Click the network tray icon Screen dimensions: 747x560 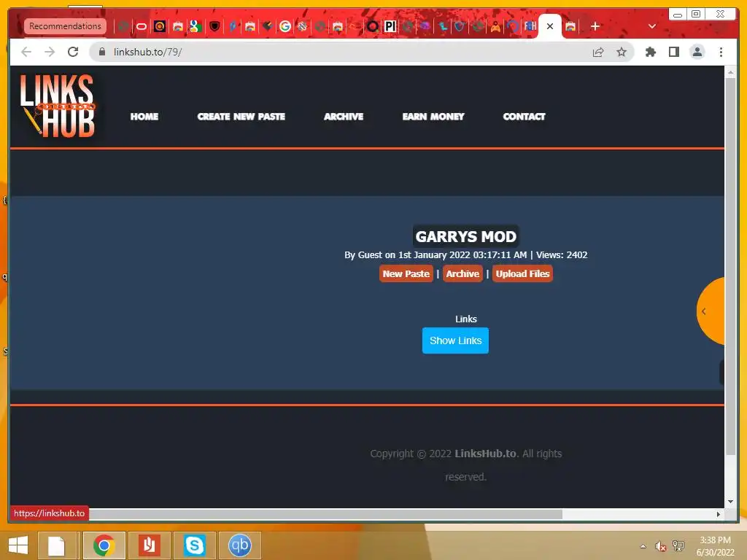678,546
